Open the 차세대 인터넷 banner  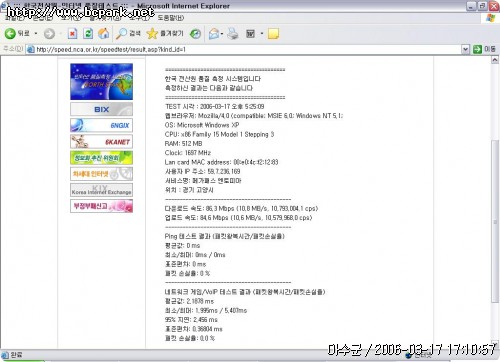pyautogui.click(x=101, y=174)
